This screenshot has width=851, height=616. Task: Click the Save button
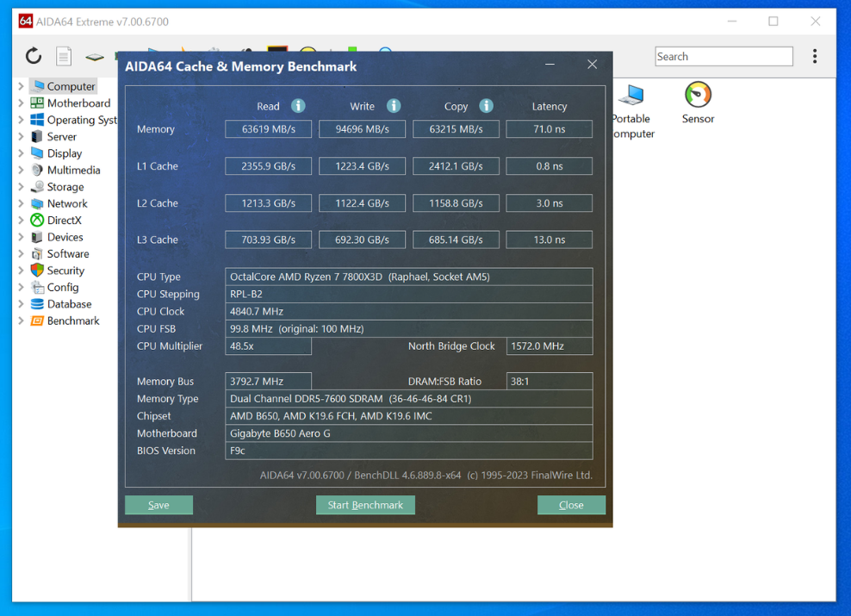coord(158,505)
